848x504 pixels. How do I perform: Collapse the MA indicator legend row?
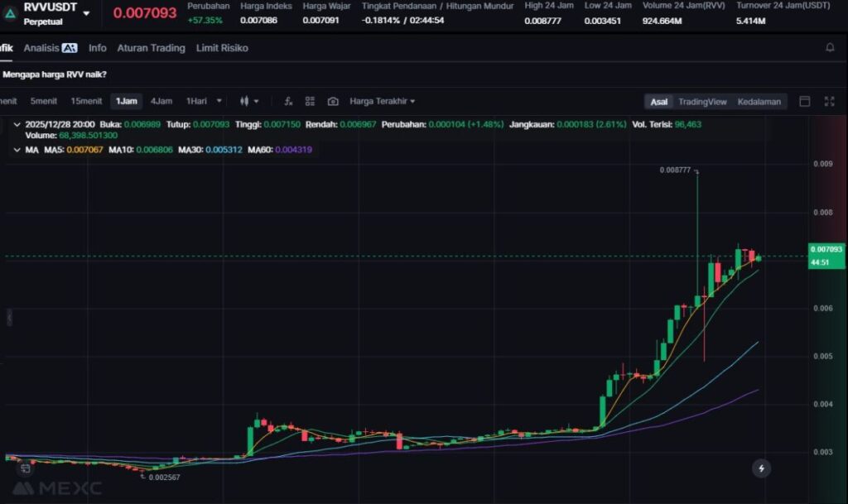pyautogui.click(x=18, y=150)
